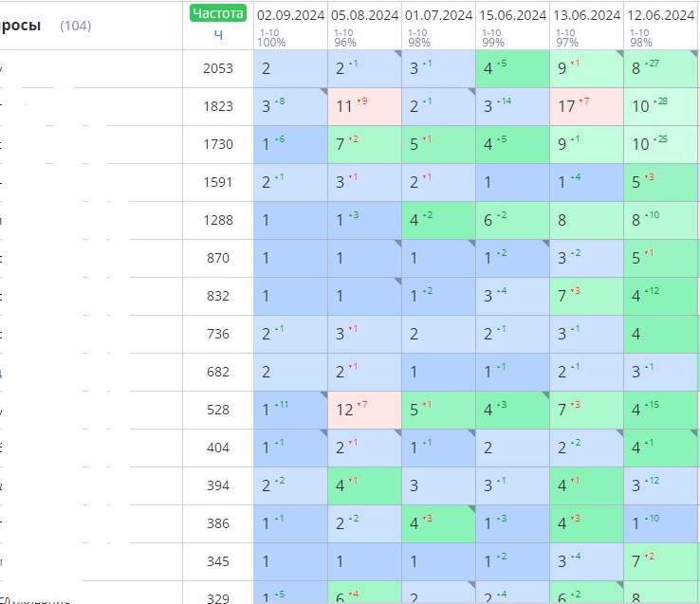Click corner marker in 02.09.2024 cell, row 1823
This screenshot has height=604, width=700.
point(324,91)
